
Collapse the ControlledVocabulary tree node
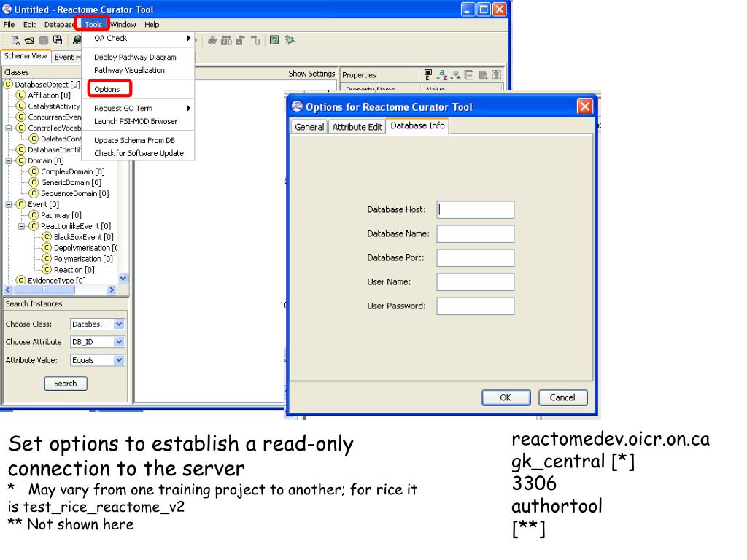point(8,128)
